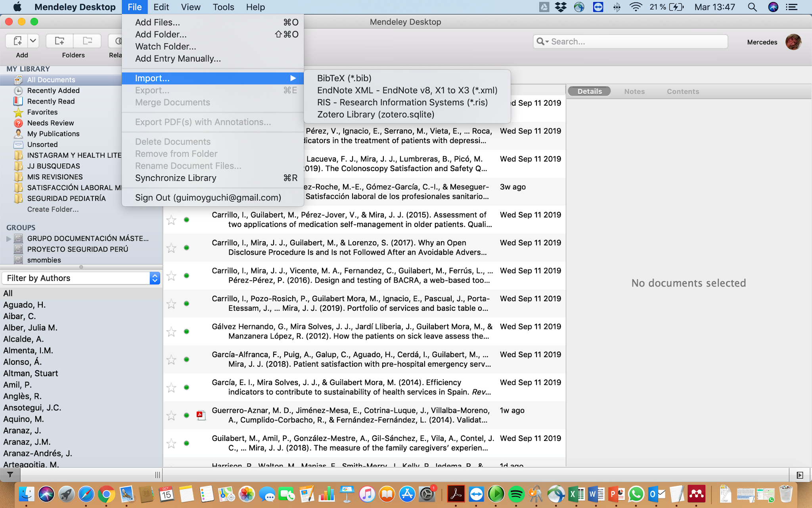The height and width of the screenshot is (508, 812).
Task: Open the Add button dropdown arrow
Action: click(33, 41)
